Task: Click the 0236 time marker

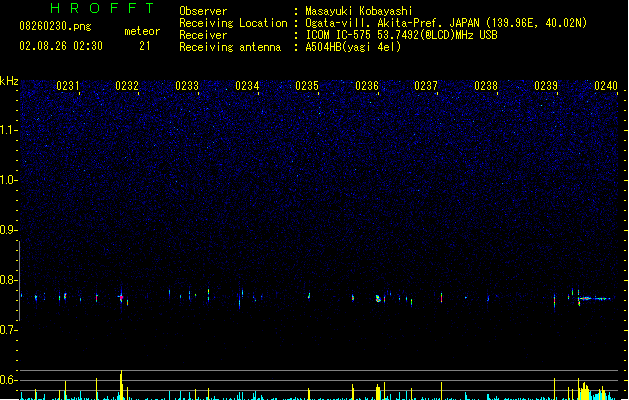Action: pyautogui.click(x=367, y=86)
